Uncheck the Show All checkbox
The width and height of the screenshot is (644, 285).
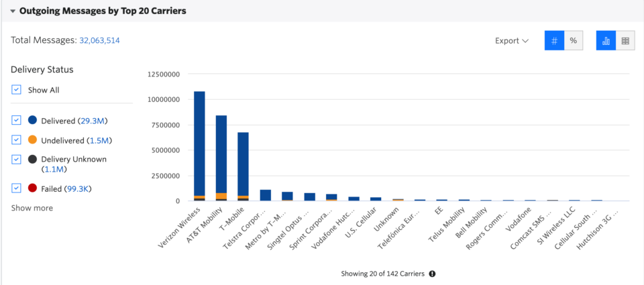coord(16,90)
